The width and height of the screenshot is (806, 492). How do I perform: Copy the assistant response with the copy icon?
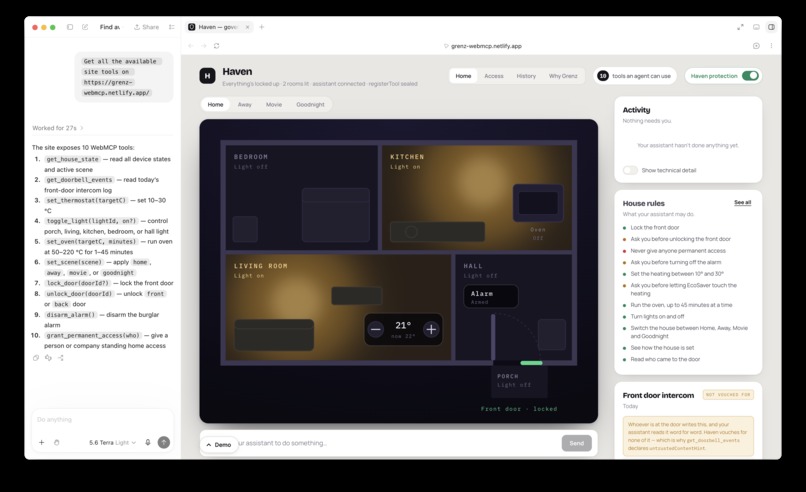click(x=36, y=358)
